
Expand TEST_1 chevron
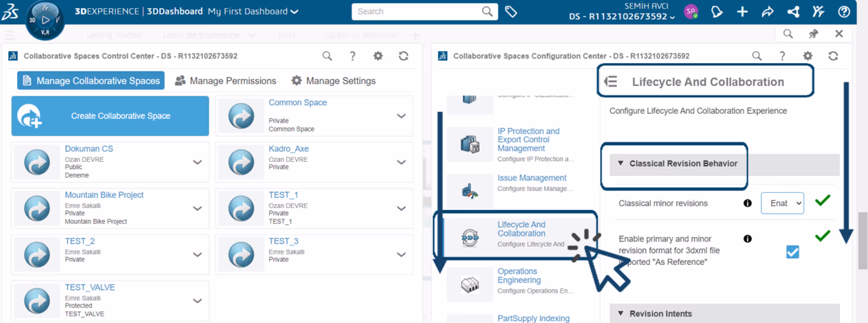click(401, 208)
